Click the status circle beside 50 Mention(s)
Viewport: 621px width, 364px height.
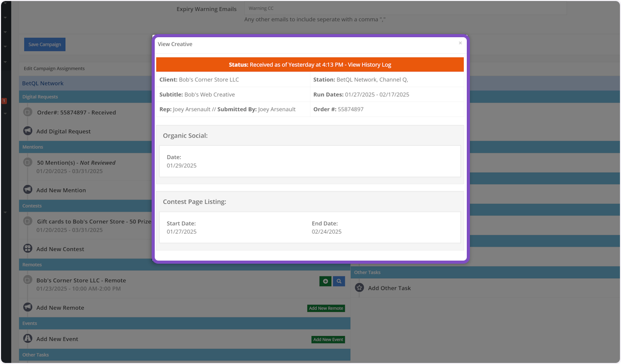(x=28, y=162)
